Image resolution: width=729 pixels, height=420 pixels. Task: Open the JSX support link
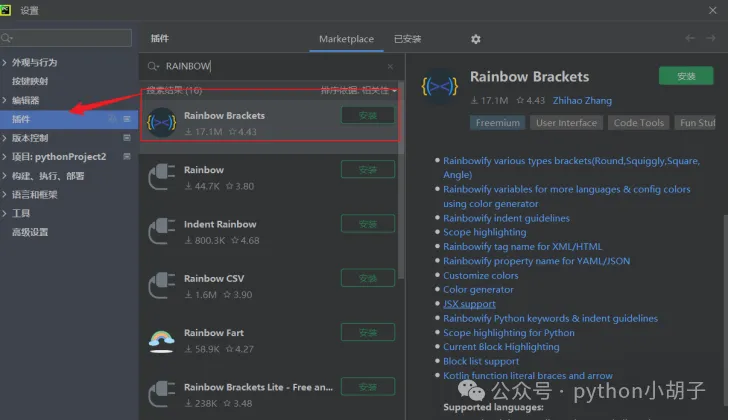tap(469, 304)
